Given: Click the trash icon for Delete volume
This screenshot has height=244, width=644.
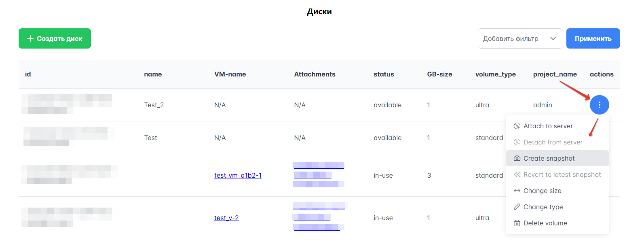Looking at the screenshot, I should [x=517, y=223].
